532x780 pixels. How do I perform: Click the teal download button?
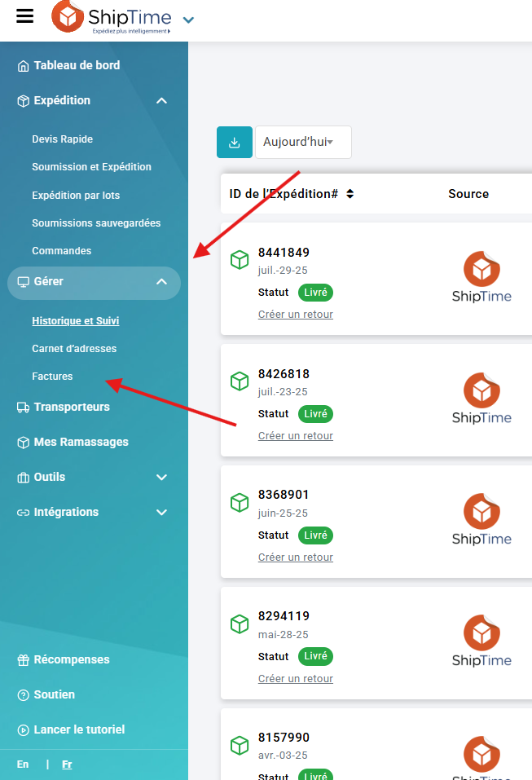[x=234, y=143]
